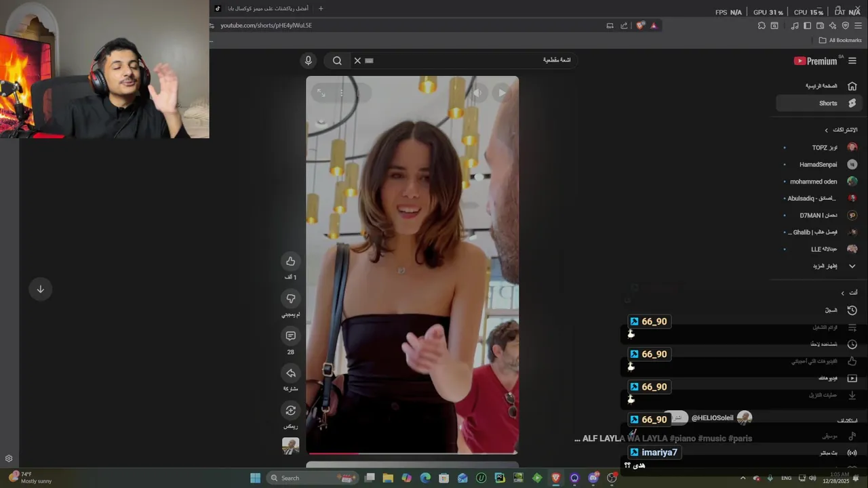
Task: Open the Short's three-dot more menu
Action: point(342,93)
